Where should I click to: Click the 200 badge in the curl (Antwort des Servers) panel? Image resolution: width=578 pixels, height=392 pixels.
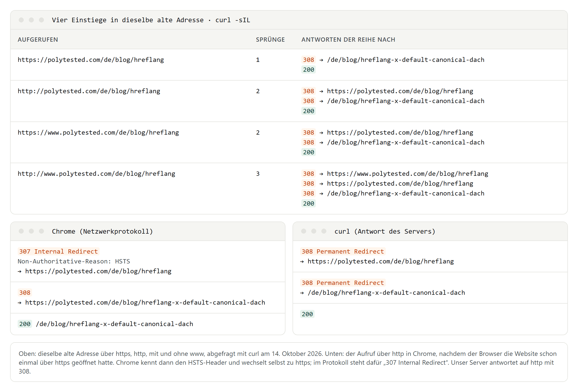(307, 314)
